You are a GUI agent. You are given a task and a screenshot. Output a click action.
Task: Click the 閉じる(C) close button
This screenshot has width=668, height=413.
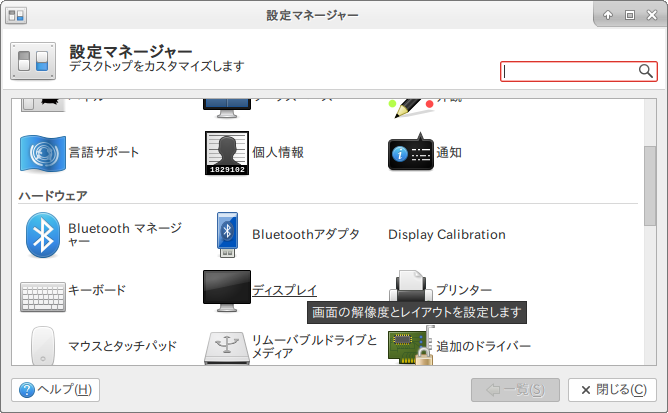(x=612, y=390)
